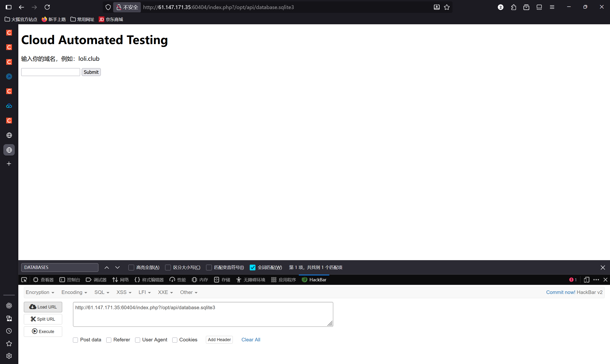The width and height of the screenshot is (610, 364).
Task: Jump to previous find match arrow
Action: 107,267
